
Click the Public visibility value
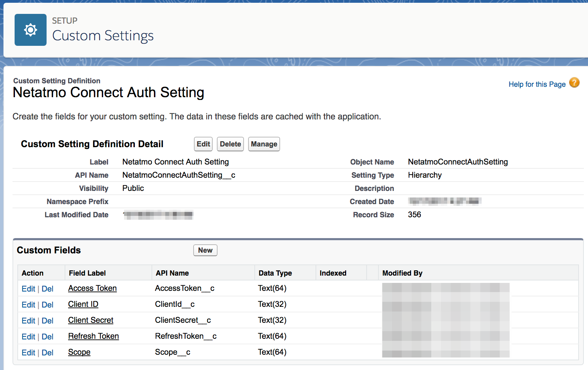(133, 188)
